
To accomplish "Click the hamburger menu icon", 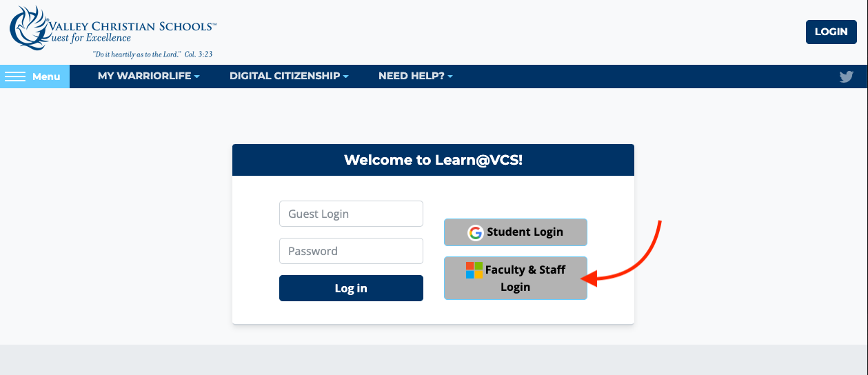I will 15,77.
